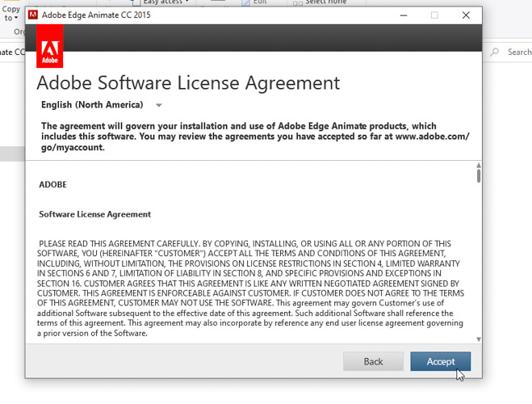Screen dimensions: 532x404
Task: Click the File Explorer search magnifier icon
Action: pyautogui.click(x=498, y=52)
